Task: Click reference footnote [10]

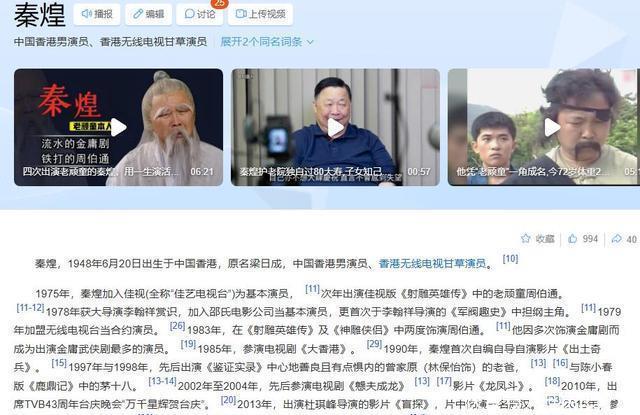Action: (510, 259)
